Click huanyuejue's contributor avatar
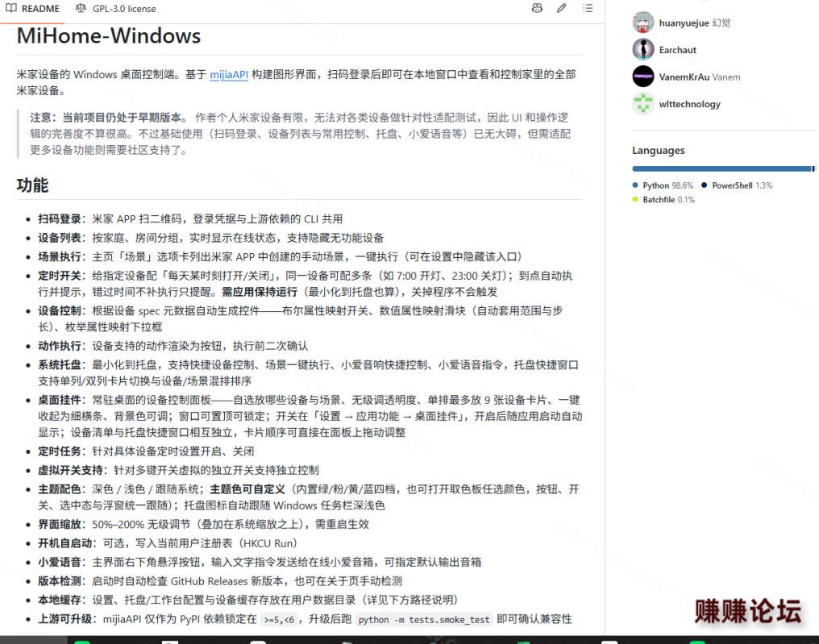 [x=643, y=23]
